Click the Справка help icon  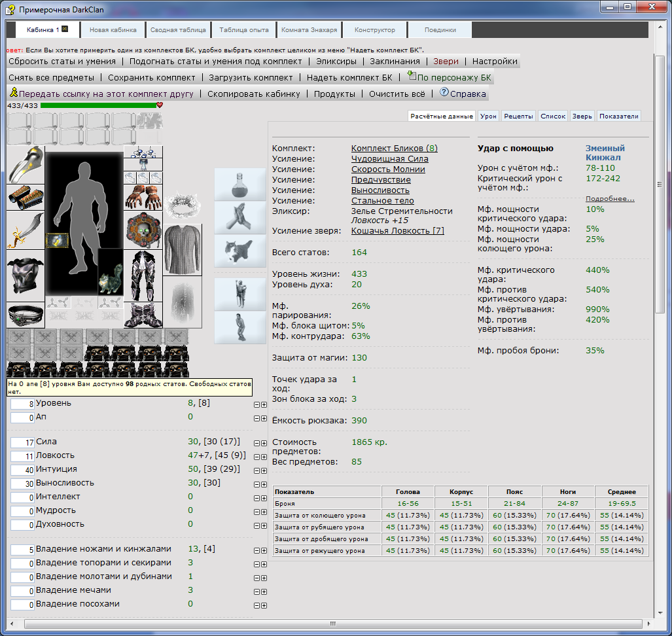444,92
